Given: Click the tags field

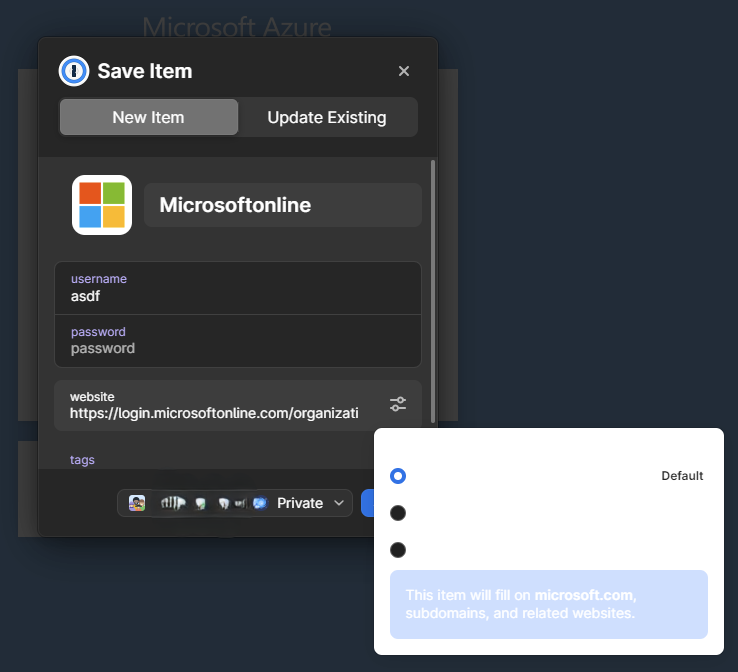Looking at the screenshot, I should [x=237, y=460].
